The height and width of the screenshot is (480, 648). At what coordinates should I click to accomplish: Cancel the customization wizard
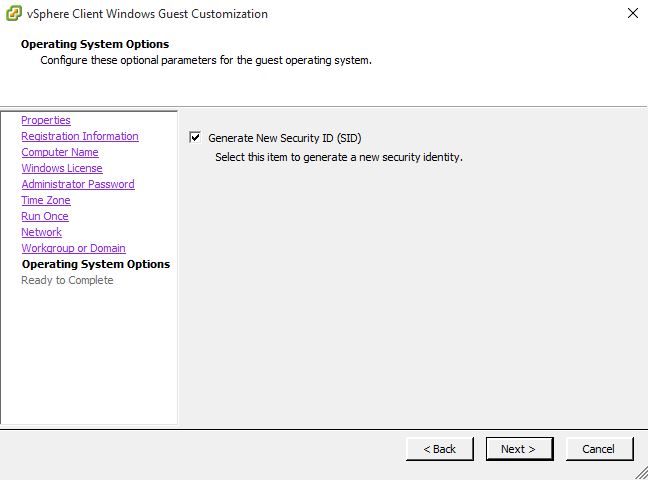(599, 449)
